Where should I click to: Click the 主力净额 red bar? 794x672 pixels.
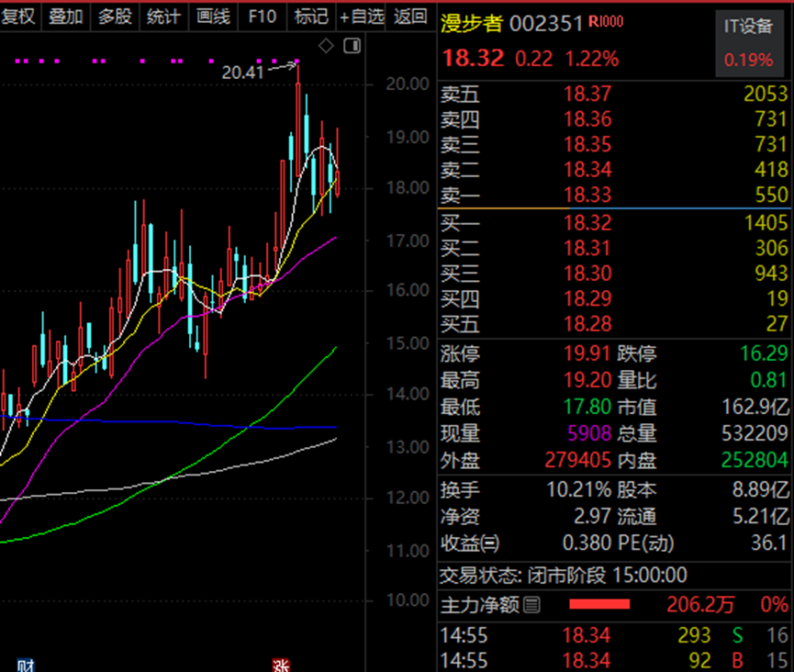tap(599, 604)
